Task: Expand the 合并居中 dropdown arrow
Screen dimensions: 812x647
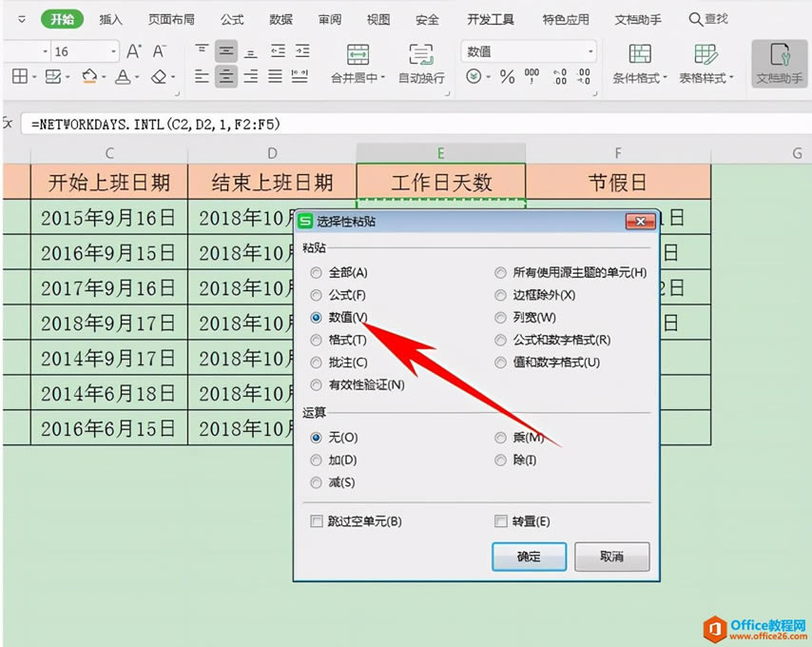Action: pos(383,78)
